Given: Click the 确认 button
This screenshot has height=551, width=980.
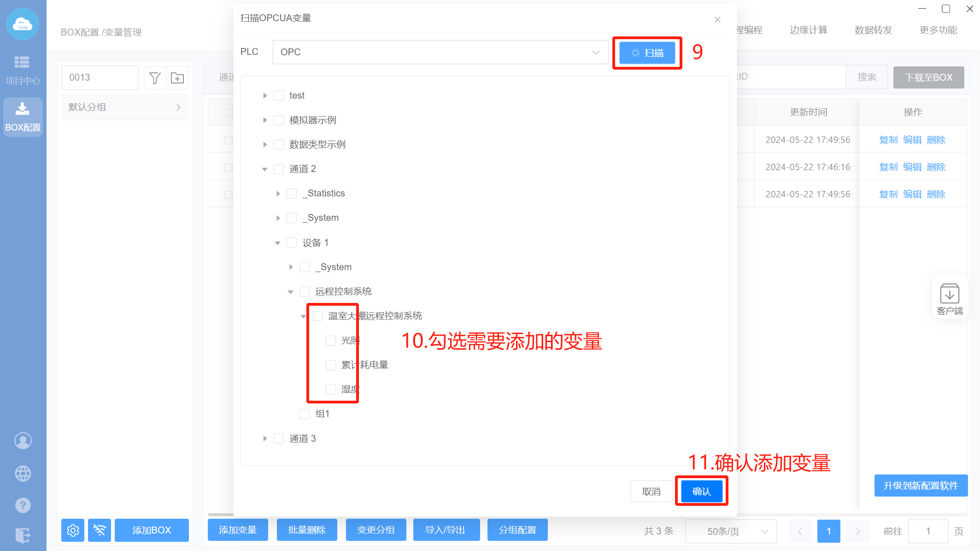Looking at the screenshot, I should [701, 492].
